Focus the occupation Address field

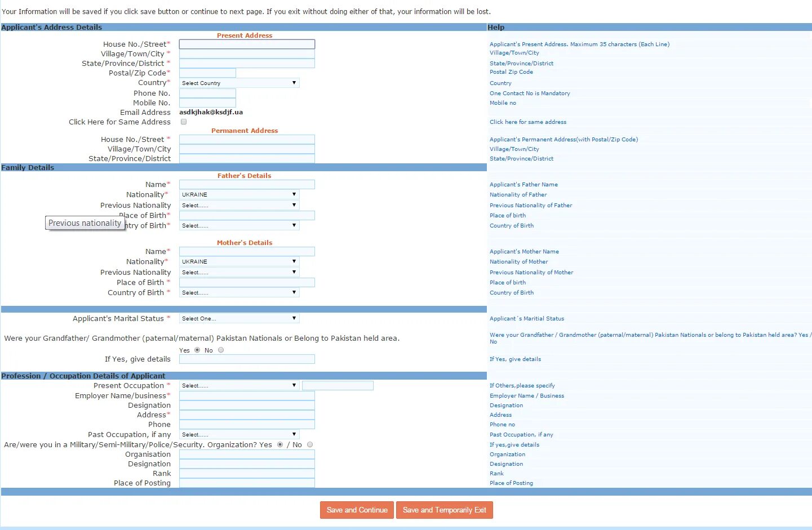coord(247,415)
